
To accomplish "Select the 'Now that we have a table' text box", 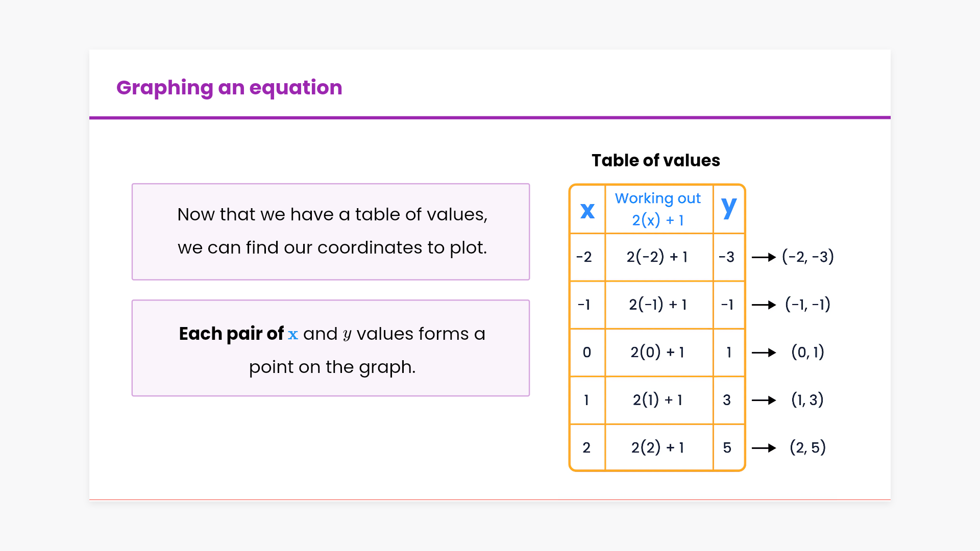I will (331, 232).
